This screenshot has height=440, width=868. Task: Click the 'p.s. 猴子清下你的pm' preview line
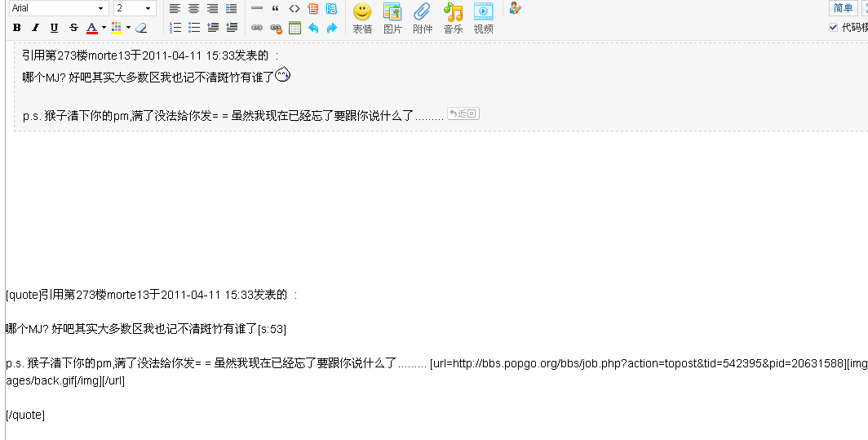(x=233, y=115)
